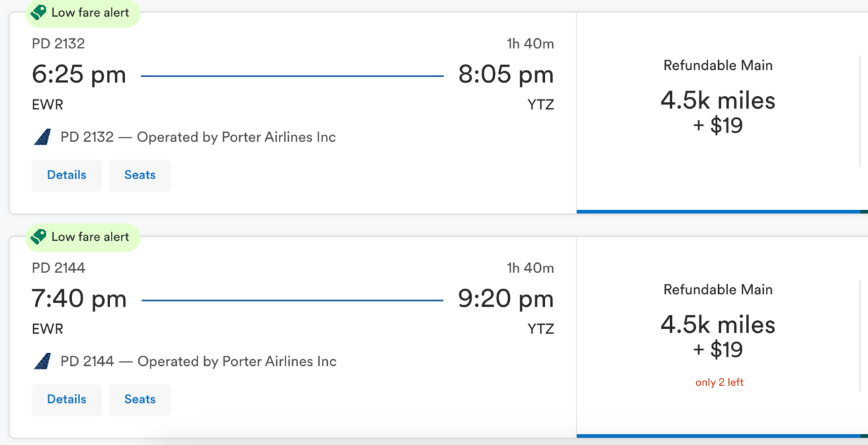Select Refundable Main fare for 6:25 pm flight

pyautogui.click(x=718, y=112)
